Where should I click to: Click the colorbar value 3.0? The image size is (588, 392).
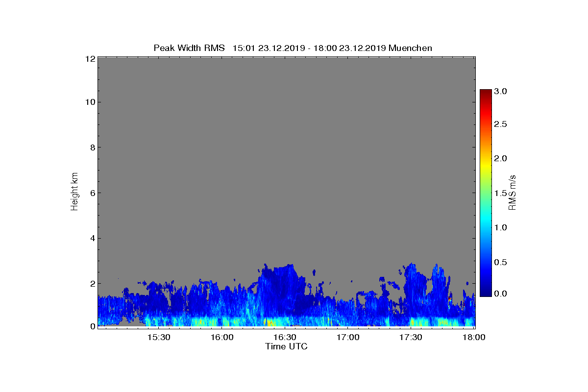500,91
